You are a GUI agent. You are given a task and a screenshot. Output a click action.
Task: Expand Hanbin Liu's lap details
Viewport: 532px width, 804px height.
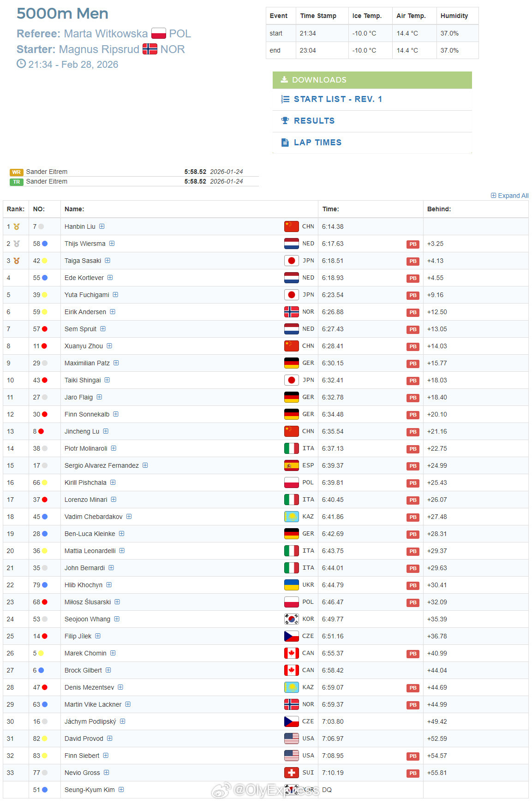point(102,226)
